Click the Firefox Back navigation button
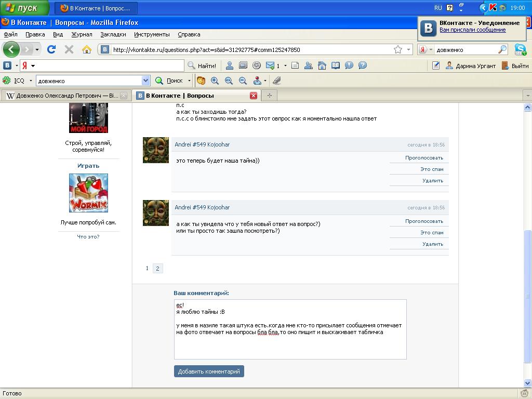Image resolution: width=532 pixels, height=399 pixels. (x=11, y=49)
